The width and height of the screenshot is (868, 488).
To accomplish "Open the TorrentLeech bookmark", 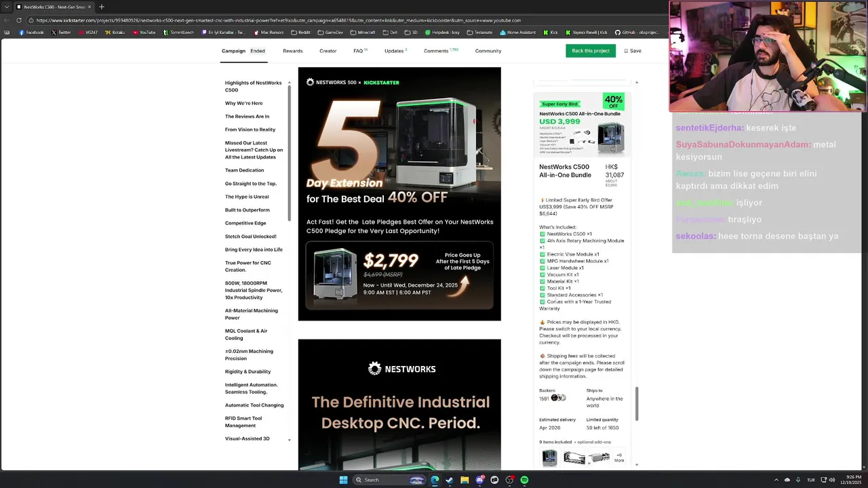I will click(178, 33).
